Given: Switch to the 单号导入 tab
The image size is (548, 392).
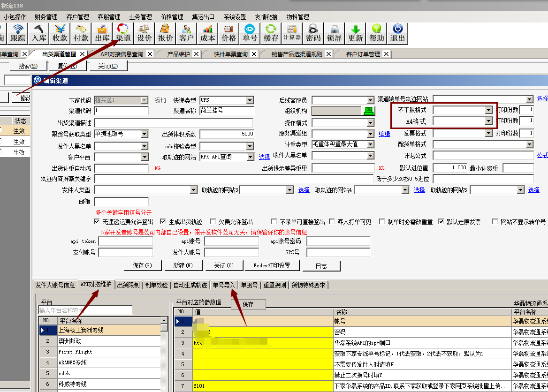Looking at the screenshot, I should (x=224, y=285).
